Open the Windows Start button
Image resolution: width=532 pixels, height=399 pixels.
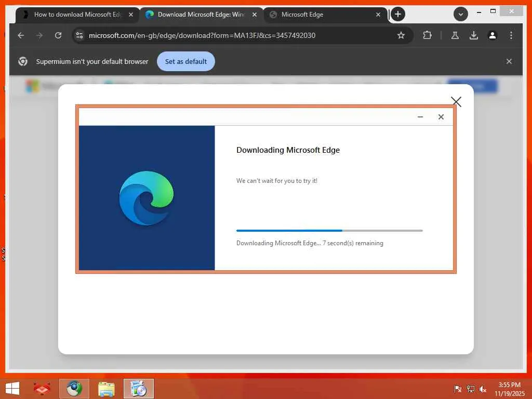pos(12,389)
